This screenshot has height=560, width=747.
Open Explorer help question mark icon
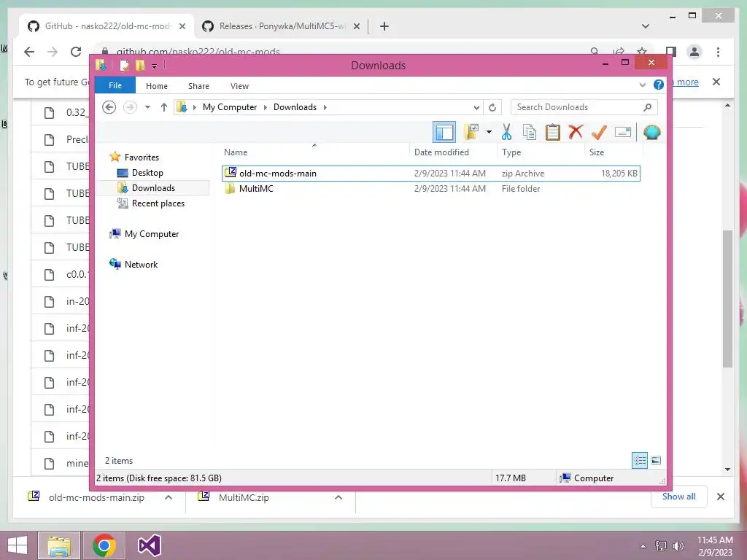[659, 85]
